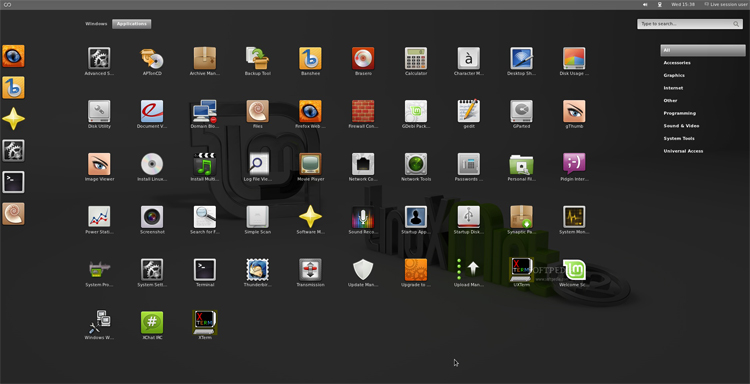Launch System Monitor
The image size is (750, 384).
coord(574,217)
